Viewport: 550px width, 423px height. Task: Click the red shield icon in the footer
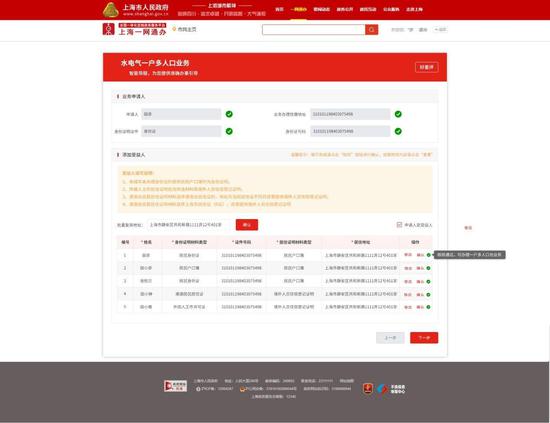pyautogui.click(x=368, y=389)
